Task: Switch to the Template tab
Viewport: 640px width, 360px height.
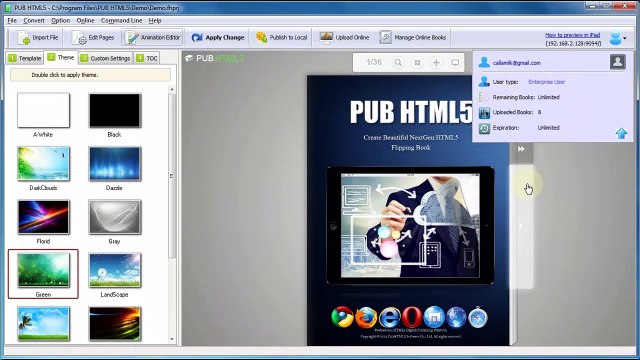Action: [x=25, y=58]
